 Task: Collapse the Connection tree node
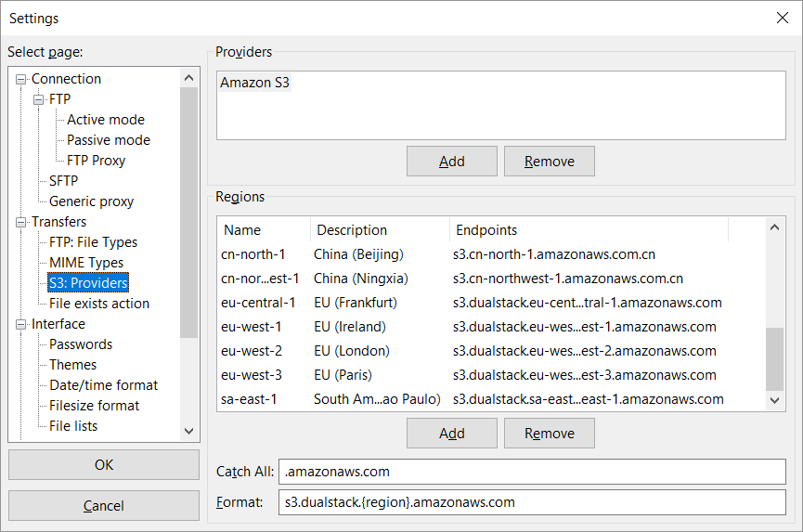pyautogui.click(x=21, y=79)
